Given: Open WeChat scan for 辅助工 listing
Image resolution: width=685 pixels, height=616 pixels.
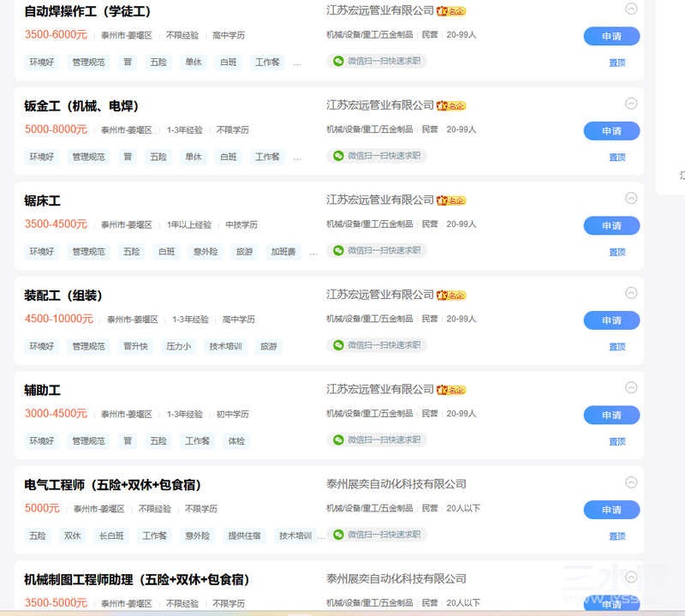Looking at the screenshot, I should click(377, 440).
